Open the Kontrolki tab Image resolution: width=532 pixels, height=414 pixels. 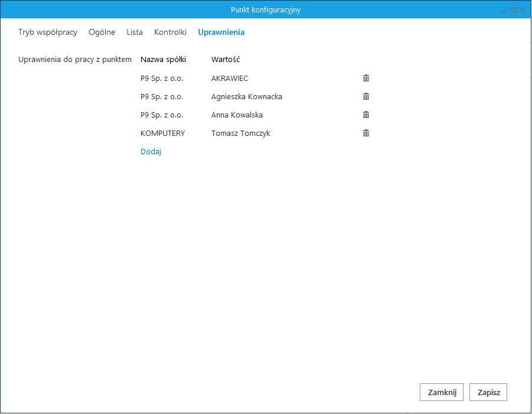point(170,32)
